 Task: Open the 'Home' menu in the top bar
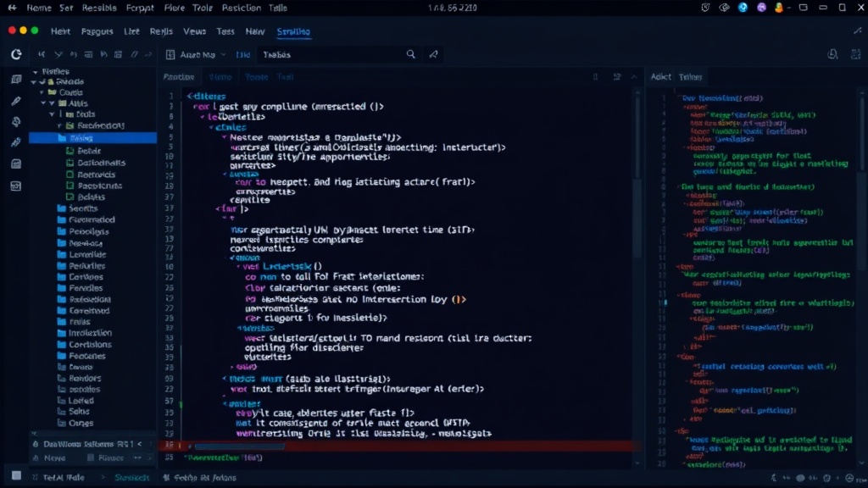tap(39, 8)
